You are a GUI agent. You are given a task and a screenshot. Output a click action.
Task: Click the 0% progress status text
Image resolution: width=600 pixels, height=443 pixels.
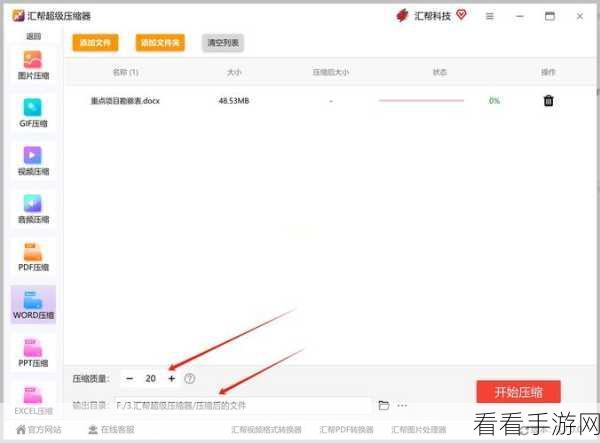[x=494, y=101]
